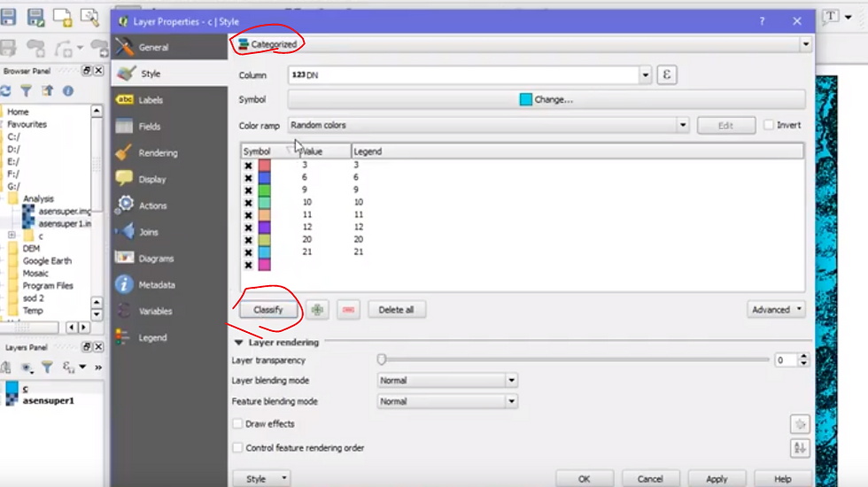Undock the Browser Panel
Image resolution: width=868 pixels, height=487 pixels.
[x=87, y=70]
